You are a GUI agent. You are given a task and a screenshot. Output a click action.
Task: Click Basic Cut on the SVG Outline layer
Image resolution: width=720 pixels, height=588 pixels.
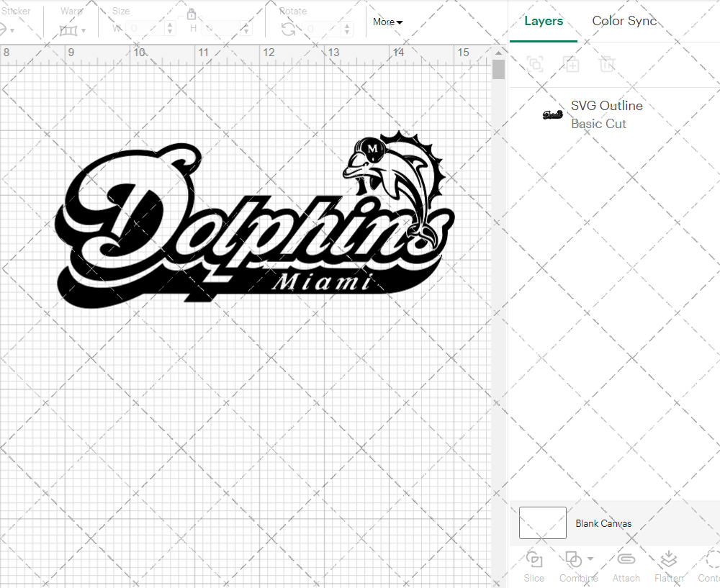[598, 124]
